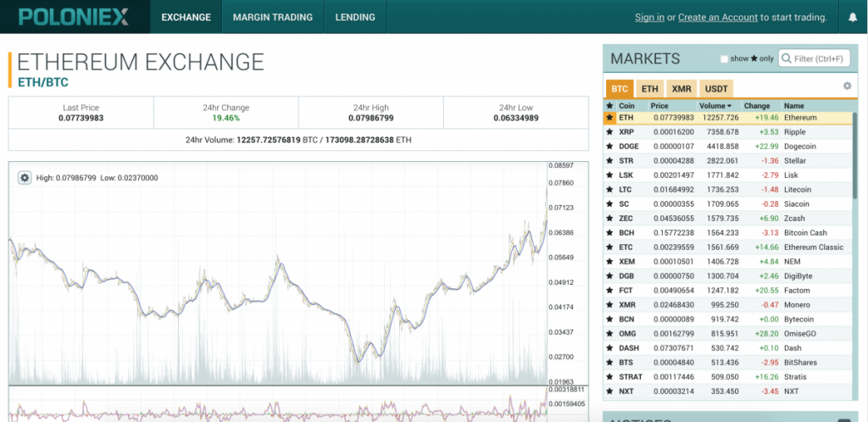868x422 pixels.
Task: Toggle the star for XEM row
Action: pyautogui.click(x=609, y=262)
